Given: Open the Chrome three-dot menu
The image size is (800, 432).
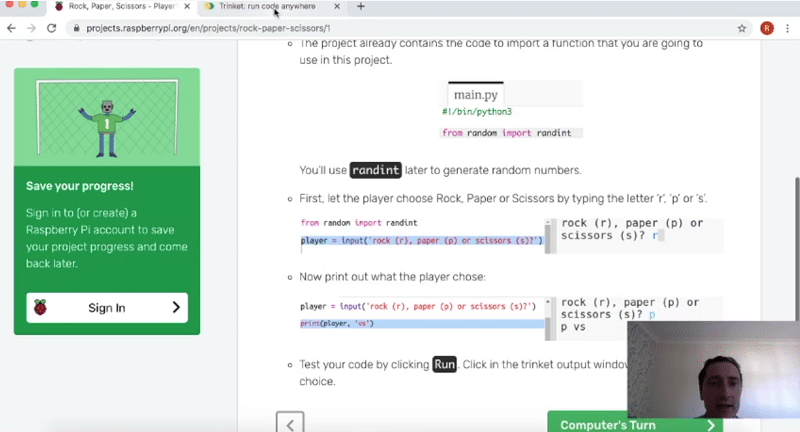Looking at the screenshot, I should coord(788,29).
